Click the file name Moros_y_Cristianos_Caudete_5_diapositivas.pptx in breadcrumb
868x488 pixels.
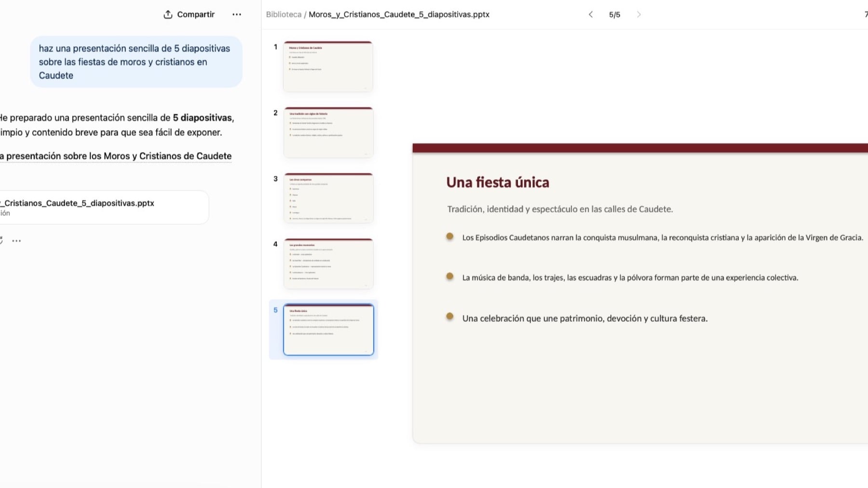(399, 14)
